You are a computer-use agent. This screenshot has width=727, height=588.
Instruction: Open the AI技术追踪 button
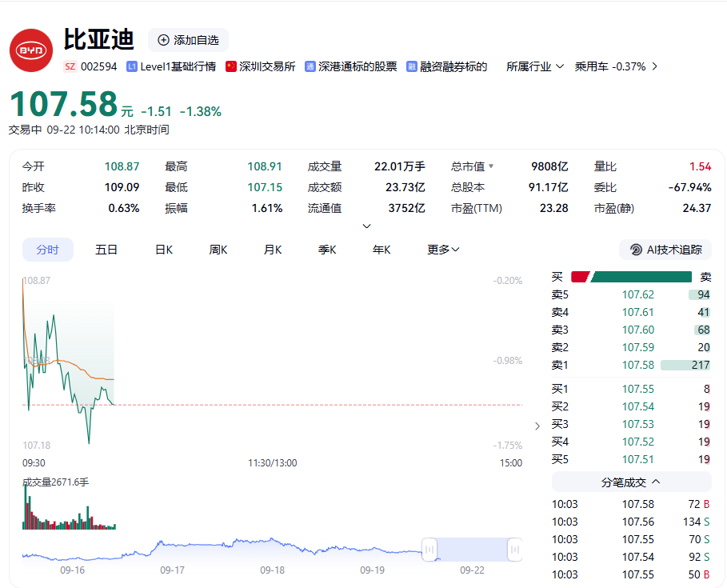[x=665, y=250]
